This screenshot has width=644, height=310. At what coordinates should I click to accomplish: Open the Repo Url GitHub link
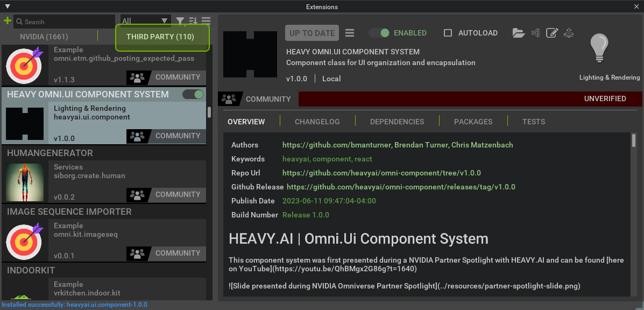[x=381, y=173]
